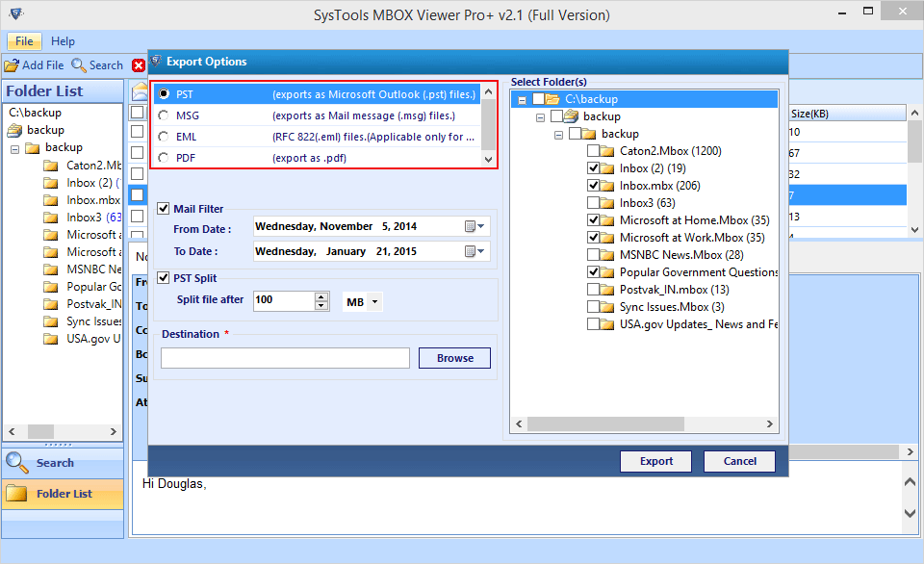Screen dimensions: 924x564
Task: Open the Help menu
Action: [63, 41]
